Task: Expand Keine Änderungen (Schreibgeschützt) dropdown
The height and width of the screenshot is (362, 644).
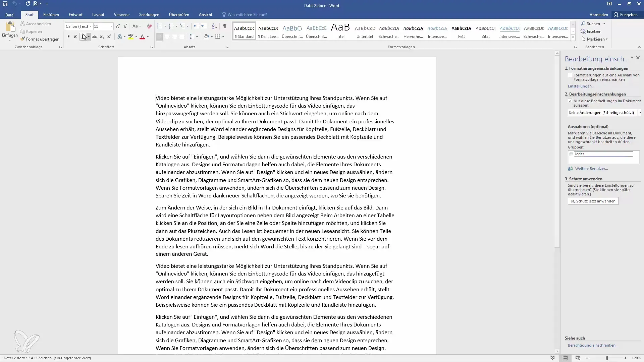Action: point(640,113)
